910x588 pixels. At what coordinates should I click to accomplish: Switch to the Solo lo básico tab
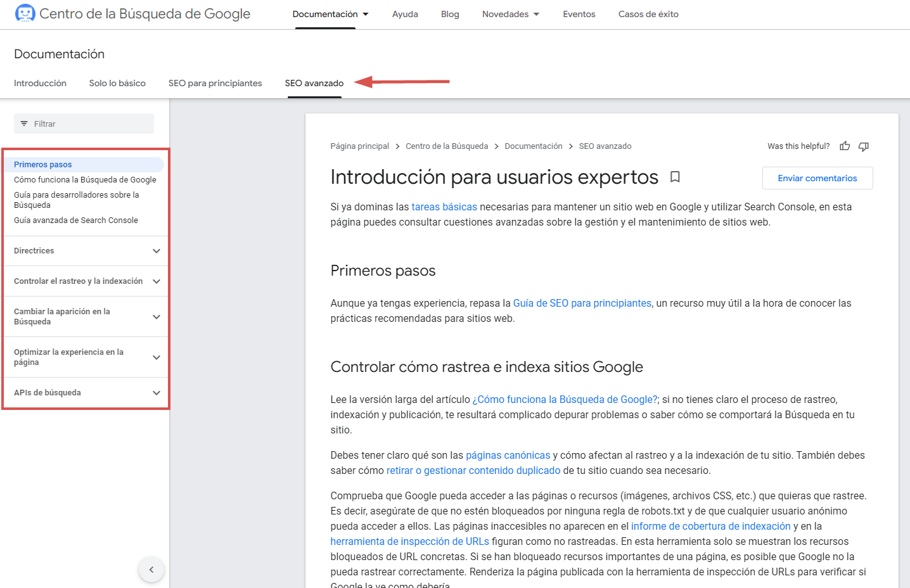[x=117, y=83]
